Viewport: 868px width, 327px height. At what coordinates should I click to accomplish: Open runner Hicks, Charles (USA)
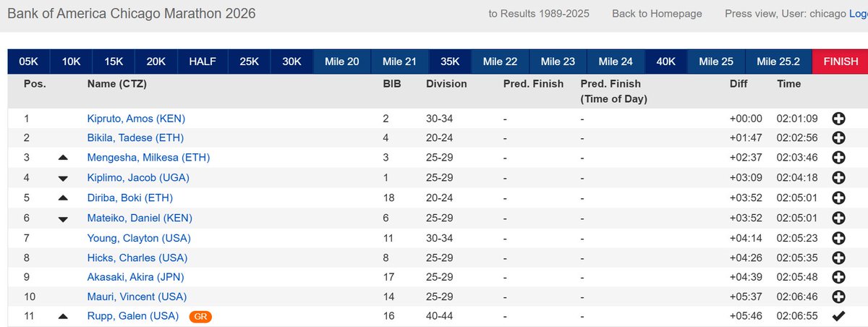[137, 258]
